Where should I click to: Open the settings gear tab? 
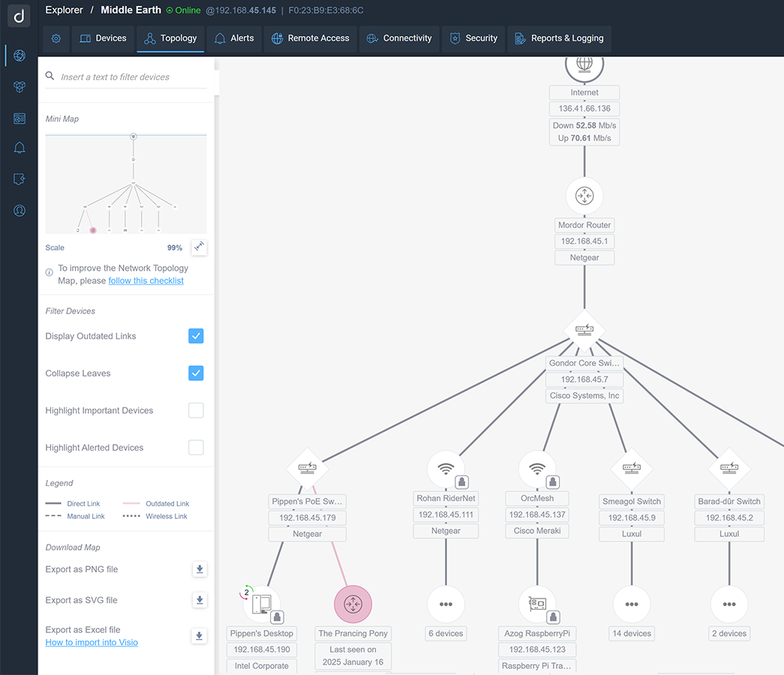[x=56, y=38]
